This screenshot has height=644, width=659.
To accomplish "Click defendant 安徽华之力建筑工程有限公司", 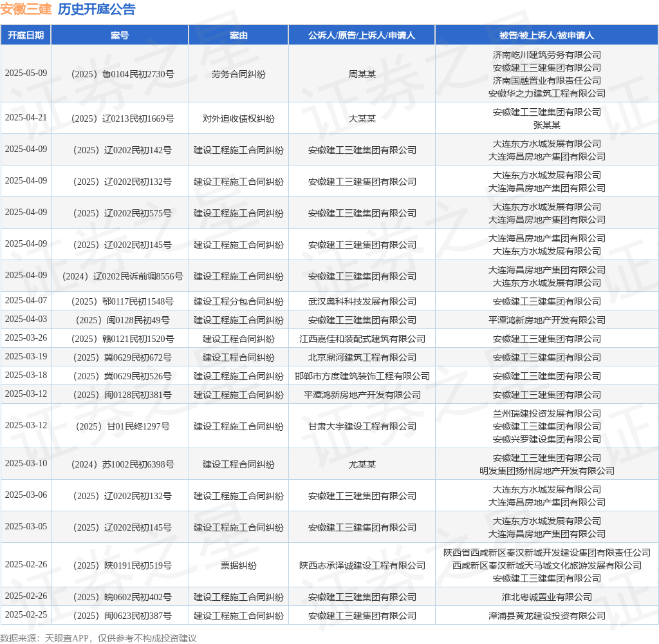I will 546,93.
